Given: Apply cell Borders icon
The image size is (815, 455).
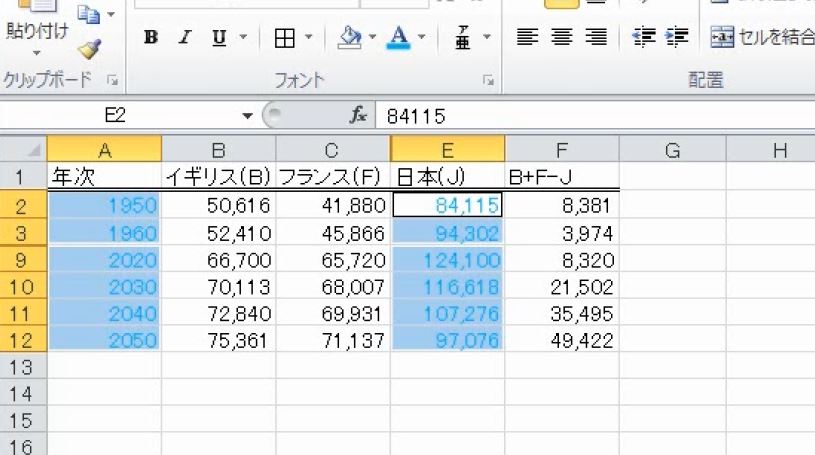Looking at the screenshot, I should [284, 37].
